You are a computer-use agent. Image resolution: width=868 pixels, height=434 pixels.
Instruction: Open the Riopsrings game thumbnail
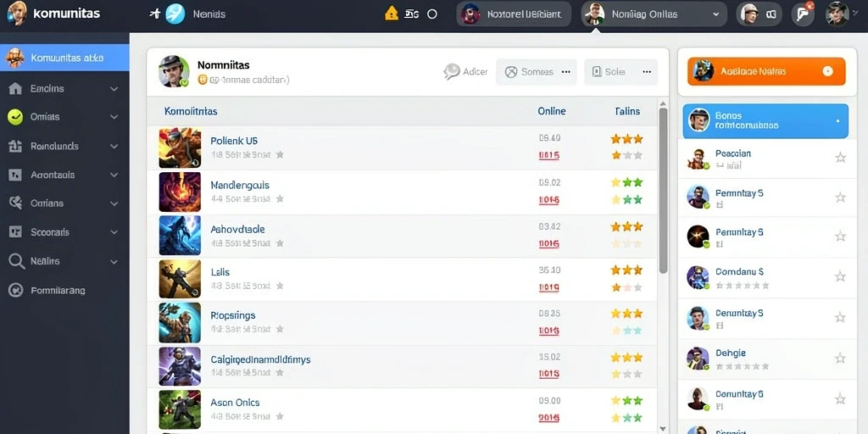pos(180,323)
